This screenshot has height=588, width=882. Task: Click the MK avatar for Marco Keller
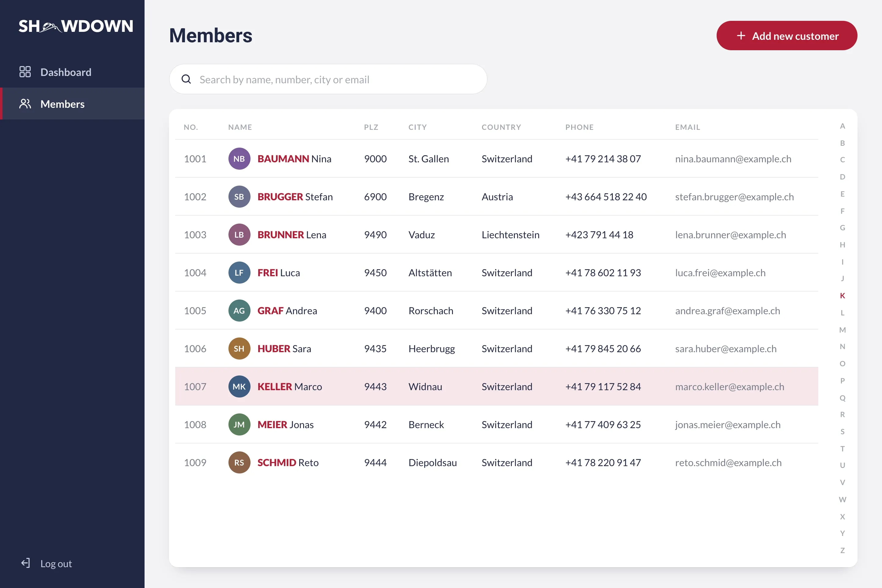[x=239, y=386]
